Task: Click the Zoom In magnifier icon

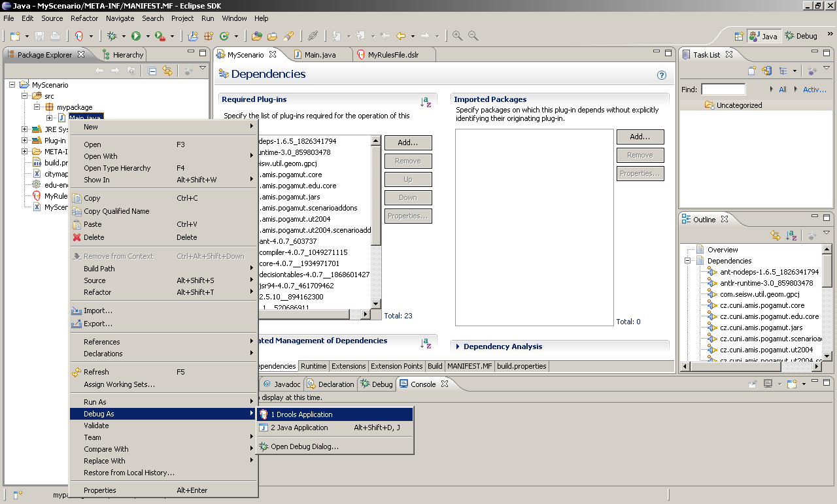Action: coord(457,36)
